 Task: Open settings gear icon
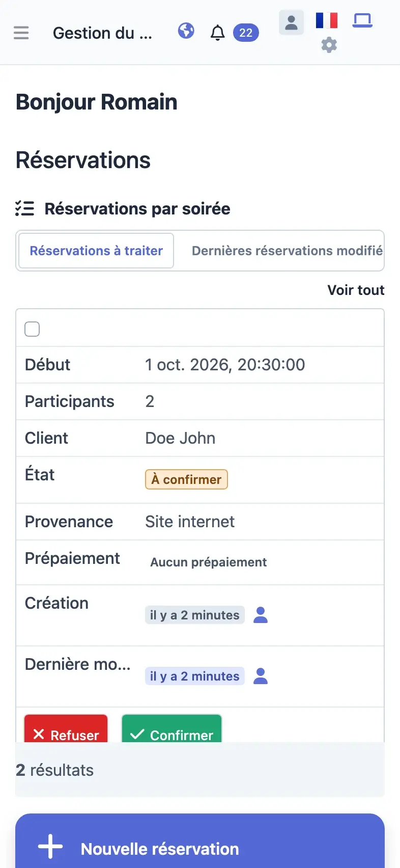[329, 45]
